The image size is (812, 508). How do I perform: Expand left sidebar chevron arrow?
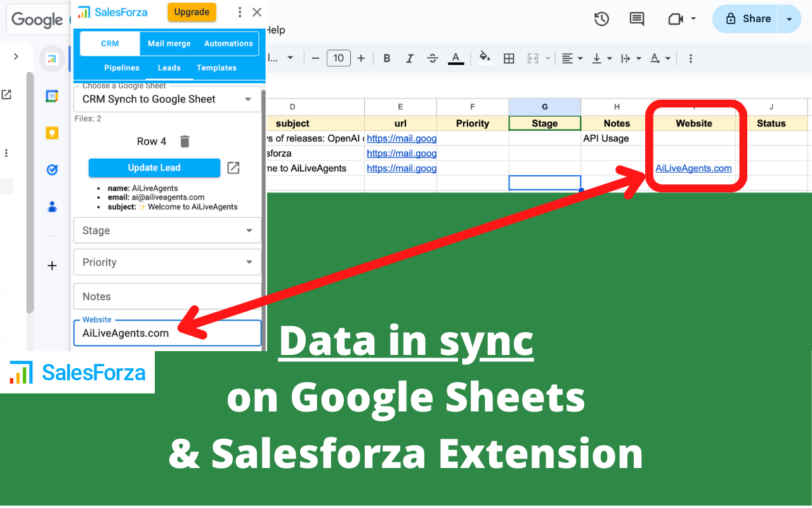(x=16, y=57)
